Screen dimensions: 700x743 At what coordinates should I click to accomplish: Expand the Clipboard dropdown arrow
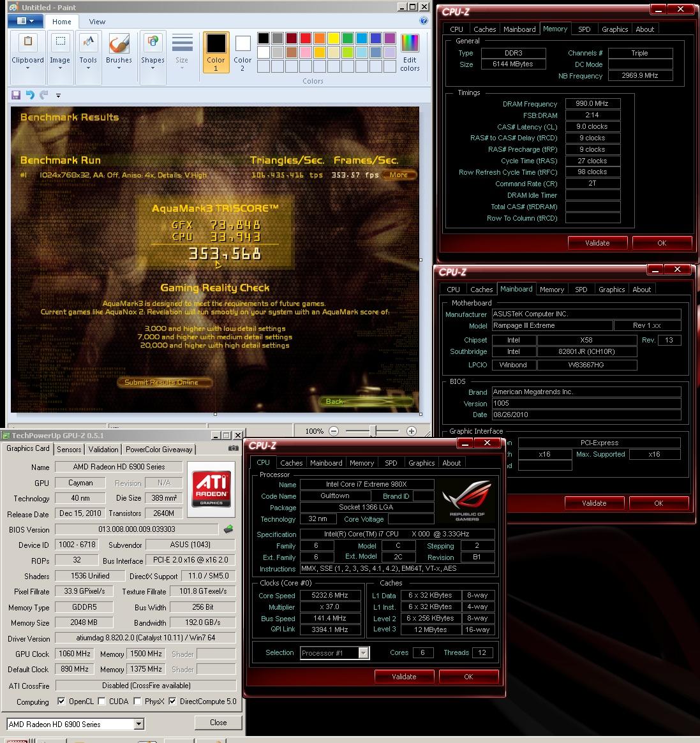click(x=27, y=68)
